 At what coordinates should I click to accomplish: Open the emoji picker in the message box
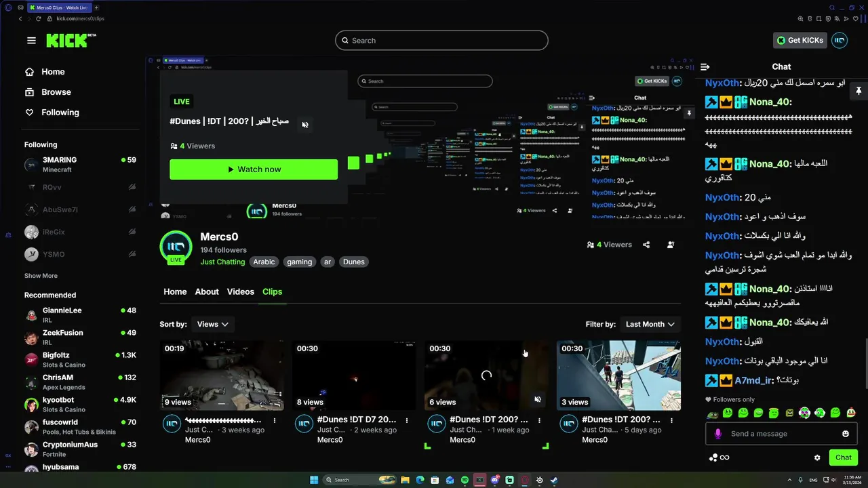tap(846, 434)
